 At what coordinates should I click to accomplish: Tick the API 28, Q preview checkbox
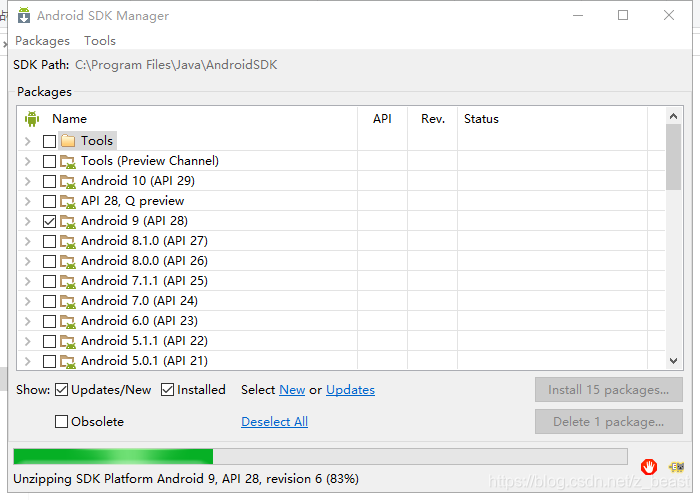point(49,202)
